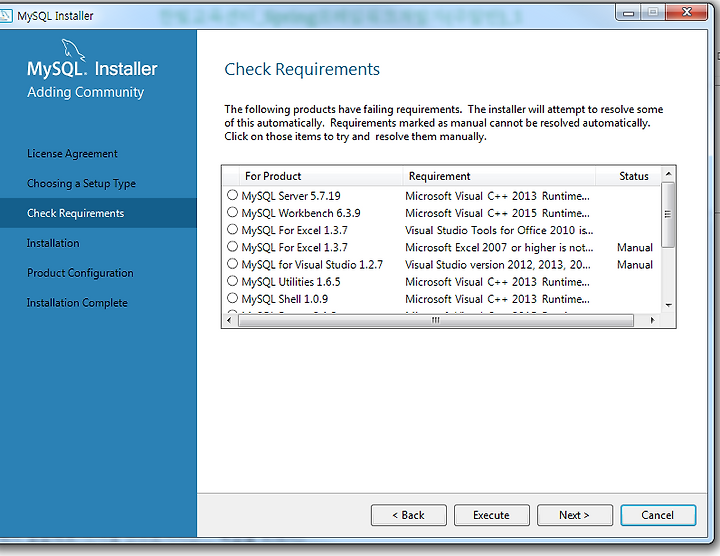This screenshot has height=556, width=720.
Task: Click the horizontal scrollbar right arrow
Action: point(652,320)
